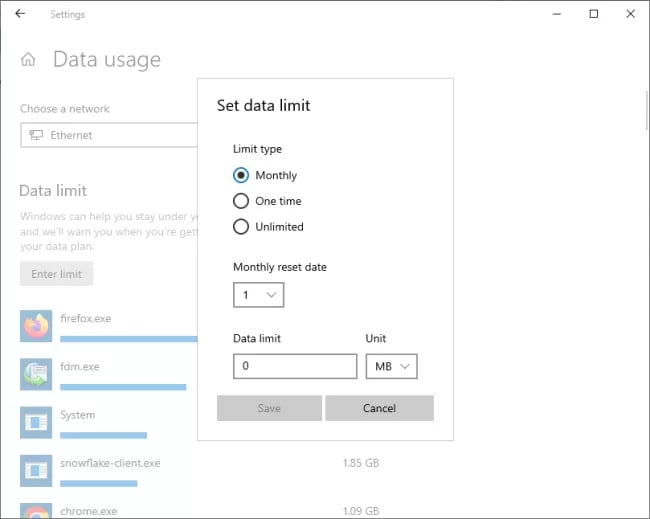Close the Settings window
Screen dimensions: 650x519
(x=631, y=14)
